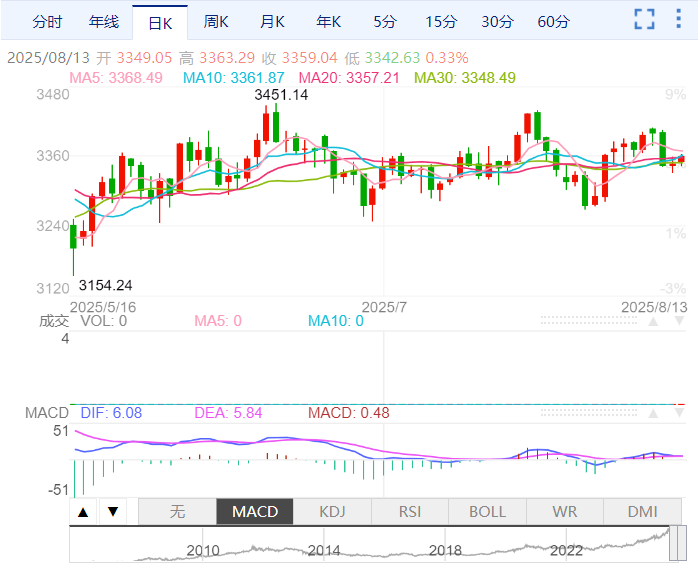Select the 60分 interval tab
Viewport: 698px width, 564px height.
point(552,21)
